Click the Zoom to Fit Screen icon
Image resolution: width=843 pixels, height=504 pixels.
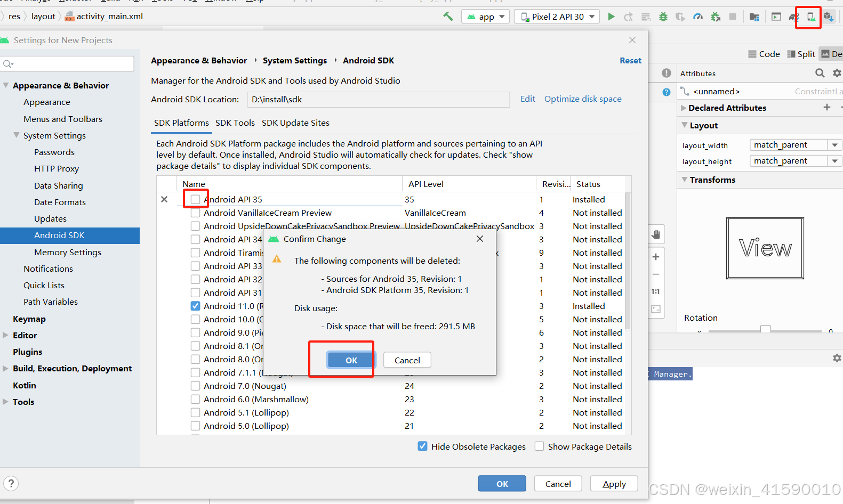pos(656,309)
